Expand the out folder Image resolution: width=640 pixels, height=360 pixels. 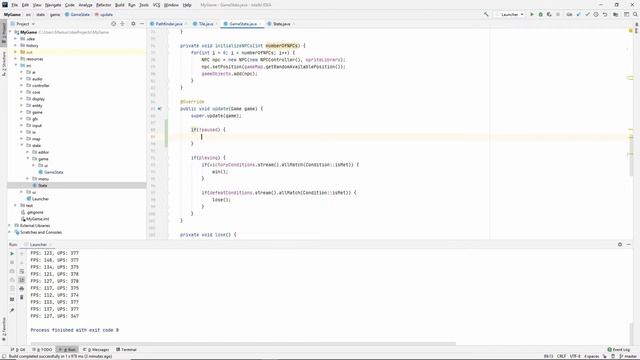pos(16,52)
